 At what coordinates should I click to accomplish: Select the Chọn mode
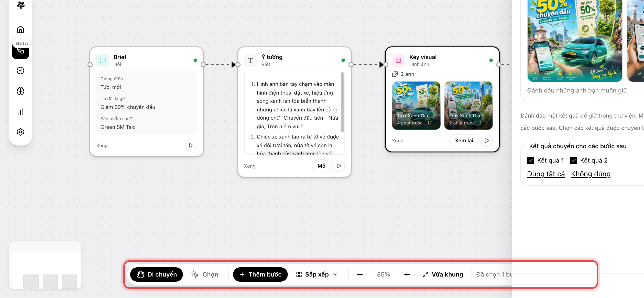point(205,274)
